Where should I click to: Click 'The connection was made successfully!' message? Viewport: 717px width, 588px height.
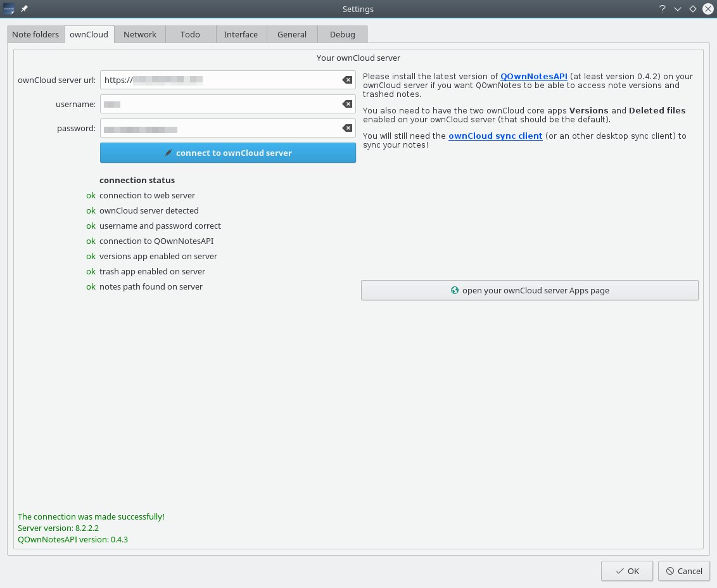point(91,516)
